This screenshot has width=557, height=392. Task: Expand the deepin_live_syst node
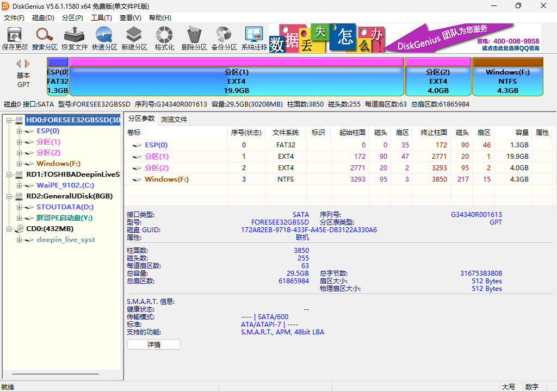click(x=19, y=240)
